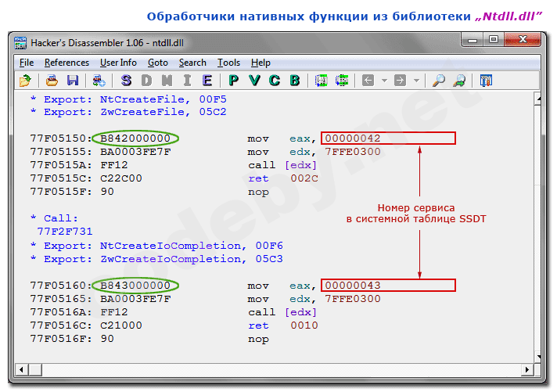This screenshot has width=557, height=392.
Task: Click the 77F2F731 call reference address
Action: tap(65, 232)
